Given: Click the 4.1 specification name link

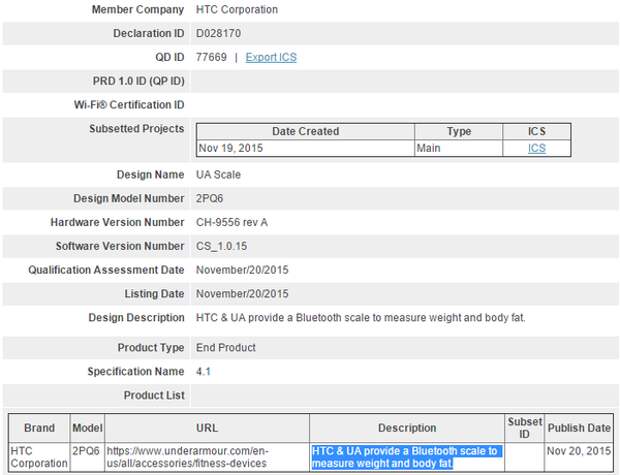Looking at the screenshot, I should [203, 371].
